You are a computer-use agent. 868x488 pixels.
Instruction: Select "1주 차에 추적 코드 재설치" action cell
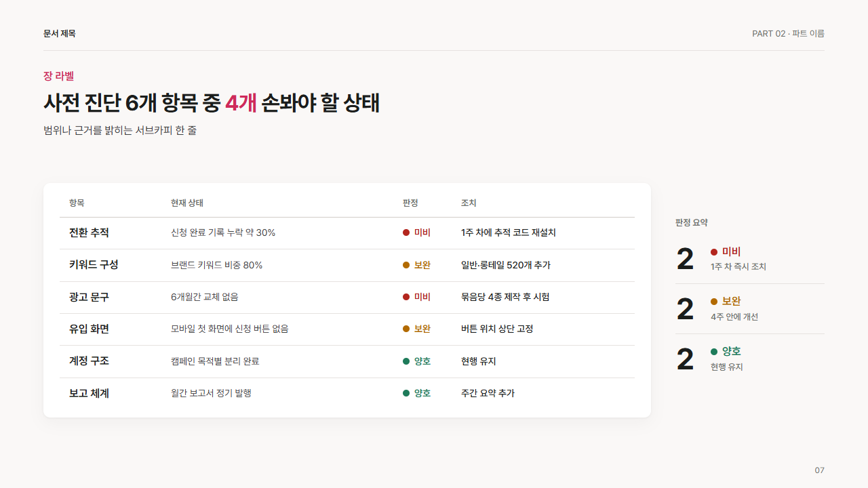tap(509, 232)
